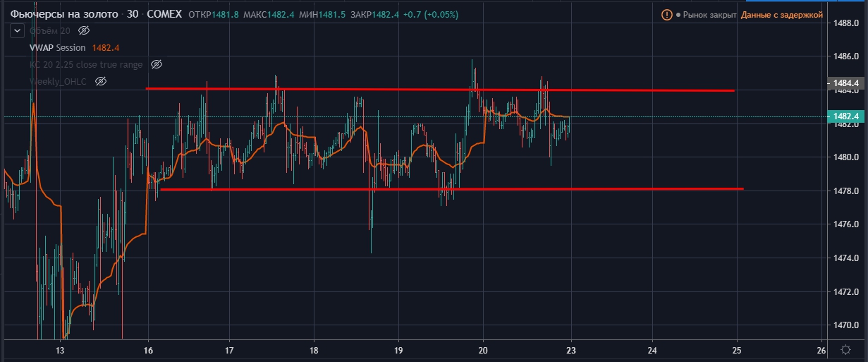Click the orange market warning exclamation icon
The height and width of the screenshot is (362, 868).
point(666,14)
